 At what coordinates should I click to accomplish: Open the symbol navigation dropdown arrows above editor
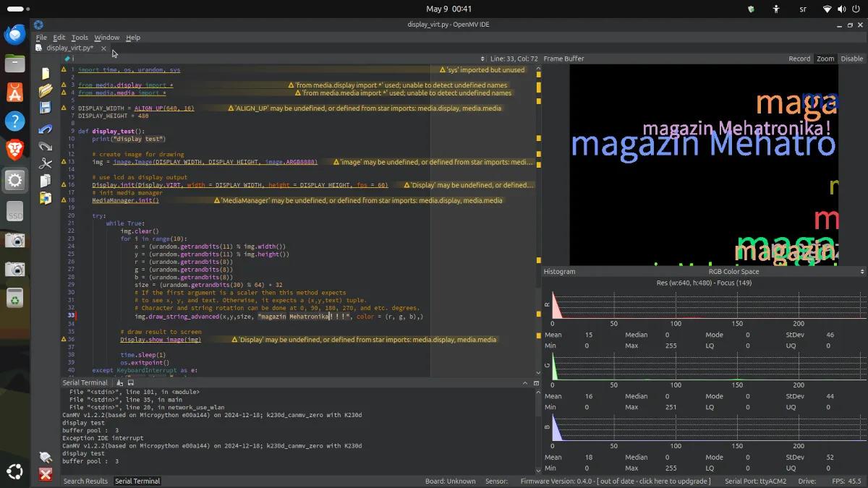pyautogui.click(x=482, y=59)
